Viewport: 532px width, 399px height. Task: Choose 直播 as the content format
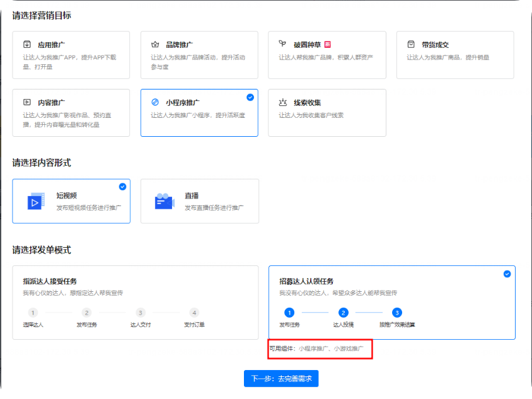pos(199,200)
